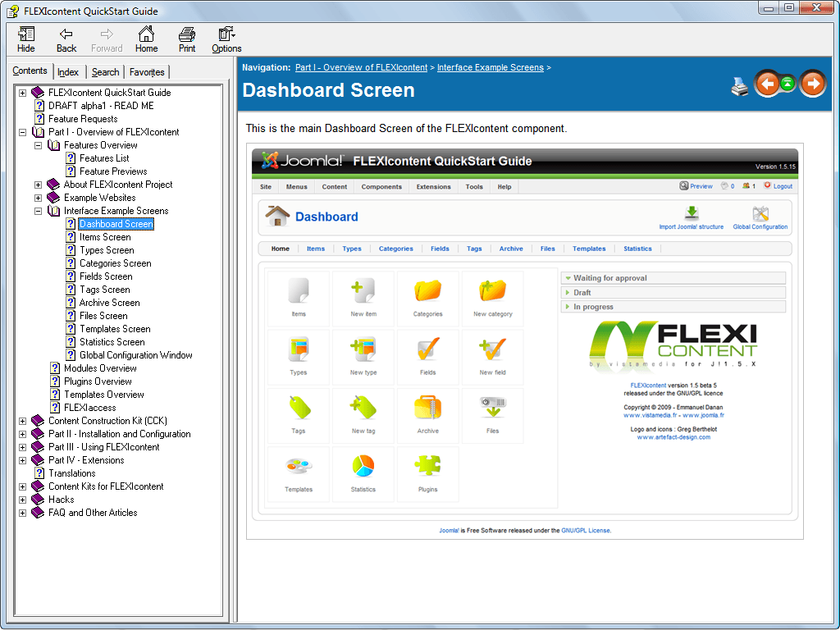Select the FLEXIaccess topic
The height and width of the screenshot is (630, 840).
[90, 408]
